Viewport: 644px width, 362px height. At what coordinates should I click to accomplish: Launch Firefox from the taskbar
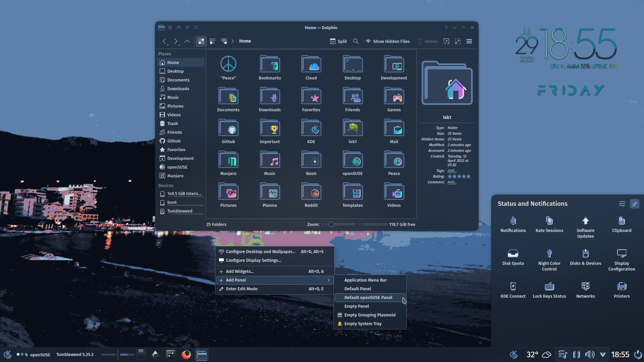click(x=186, y=355)
